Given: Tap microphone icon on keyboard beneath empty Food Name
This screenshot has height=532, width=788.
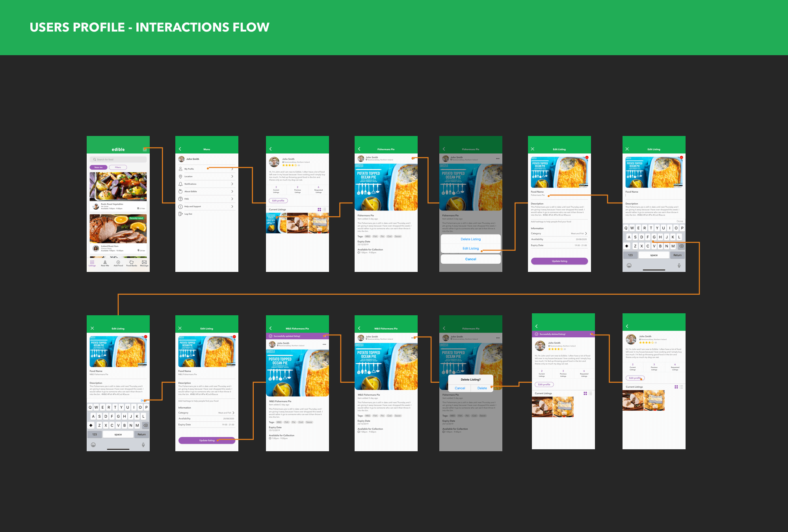Looking at the screenshot, I should tap(679, 266).
